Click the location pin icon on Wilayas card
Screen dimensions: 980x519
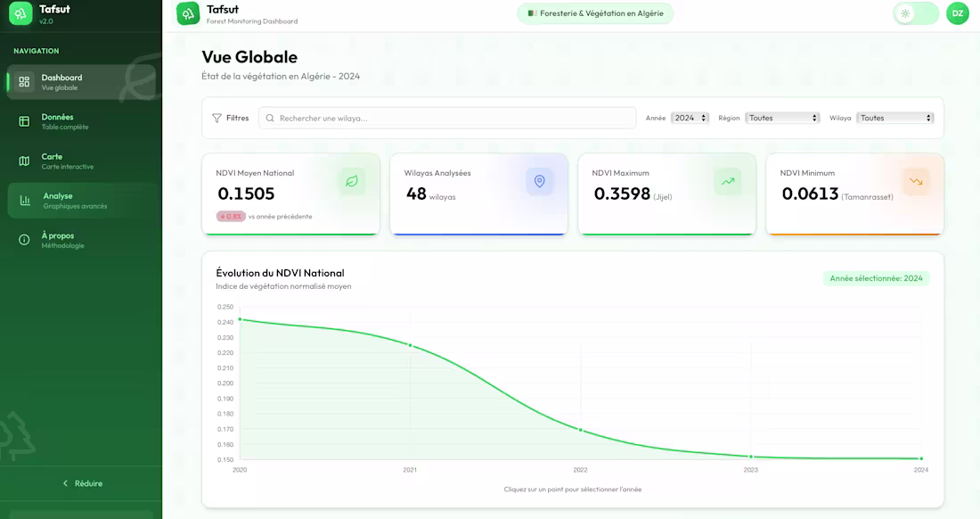pyautogui.click(x=539, y=182)
